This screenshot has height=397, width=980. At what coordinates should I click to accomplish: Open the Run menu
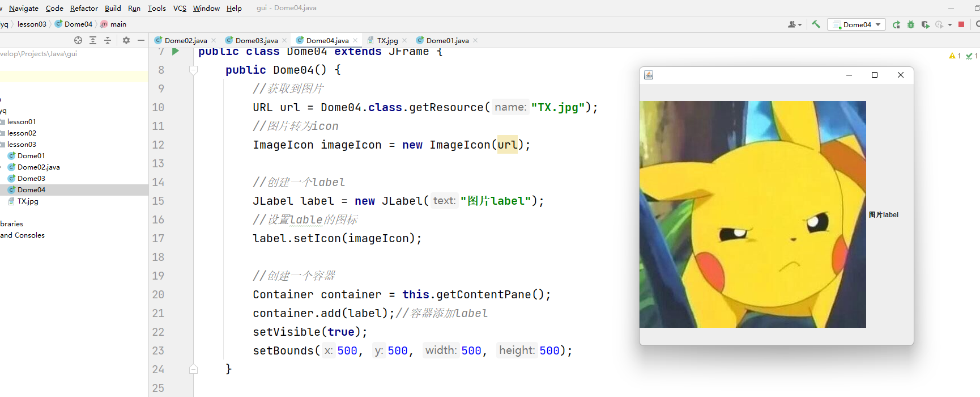pos(134,8)
